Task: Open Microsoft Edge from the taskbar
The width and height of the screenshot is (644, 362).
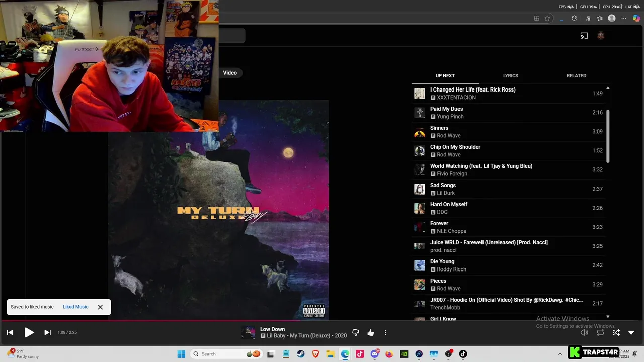Action: coord(345,354)
